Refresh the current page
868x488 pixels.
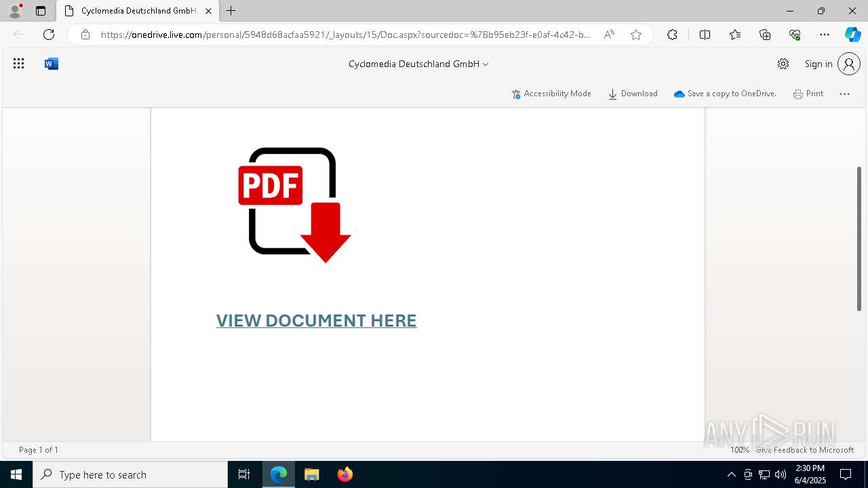[49, 35]
